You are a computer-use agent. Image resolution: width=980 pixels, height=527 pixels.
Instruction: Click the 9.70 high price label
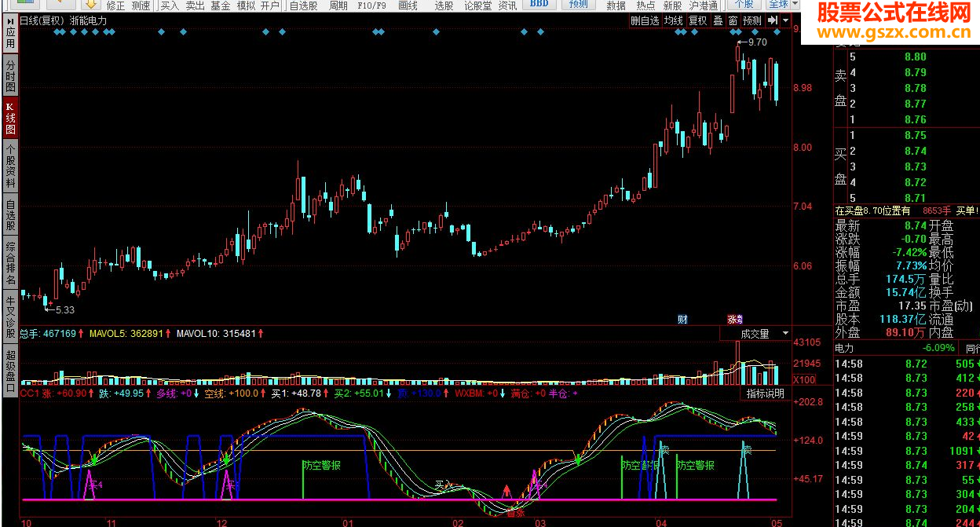point(758,42)
